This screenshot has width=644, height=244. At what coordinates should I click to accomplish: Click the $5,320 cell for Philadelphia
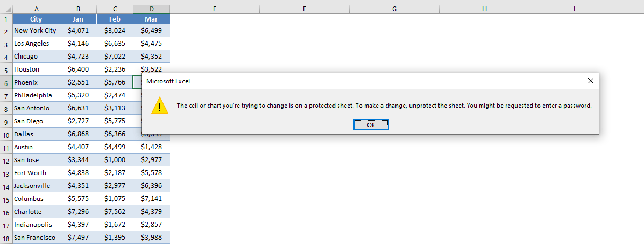click(78, 95)
